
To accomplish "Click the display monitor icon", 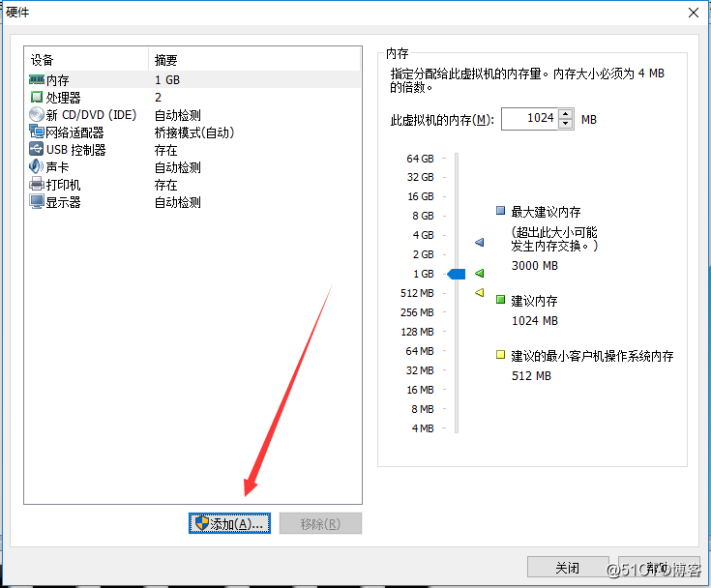I will pyautogui.click(x=37, y=201).
